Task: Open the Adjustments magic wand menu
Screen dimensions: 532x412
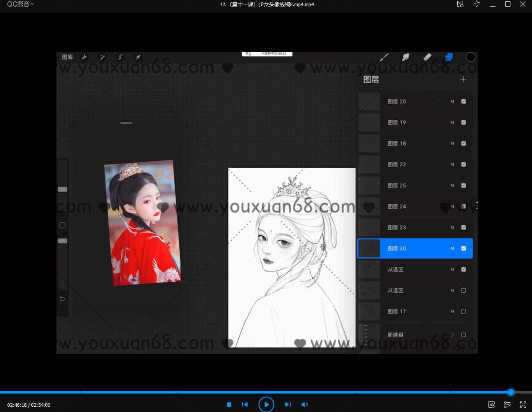Action: click(102, 57)
